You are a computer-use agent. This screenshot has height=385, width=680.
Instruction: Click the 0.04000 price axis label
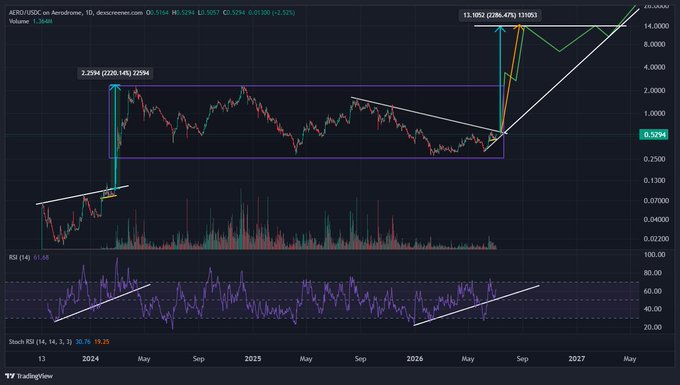(656, 219)
